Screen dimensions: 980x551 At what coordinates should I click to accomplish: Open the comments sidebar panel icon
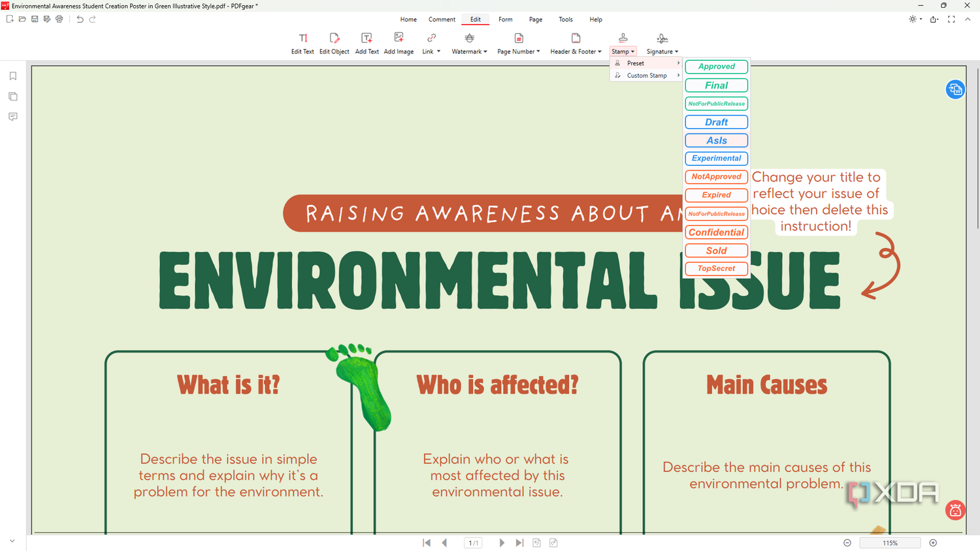point(13,117)
